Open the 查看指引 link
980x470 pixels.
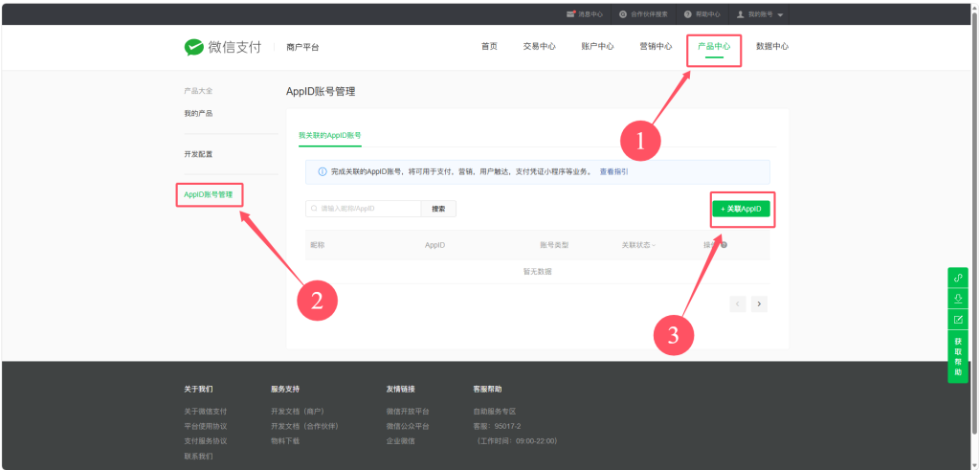[613, 171]
